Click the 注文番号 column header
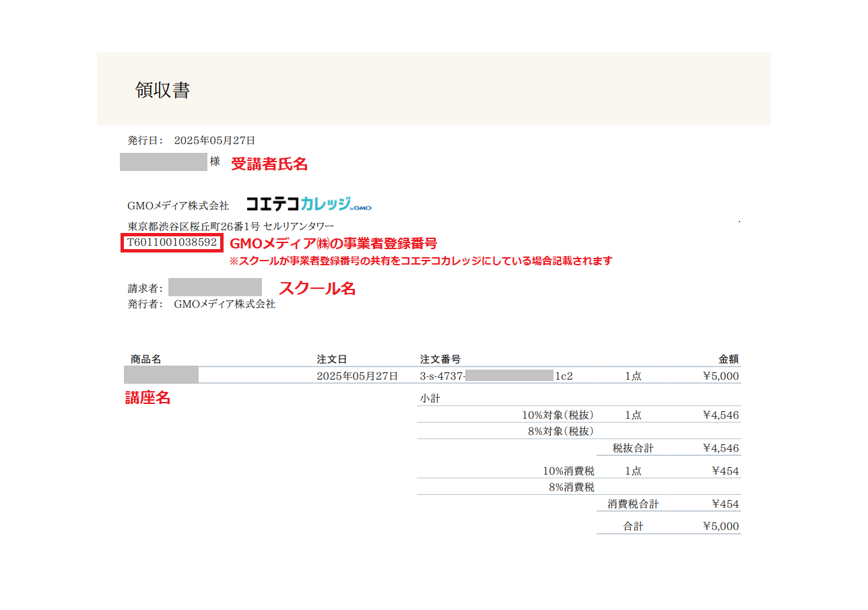 tap(440, 360)
